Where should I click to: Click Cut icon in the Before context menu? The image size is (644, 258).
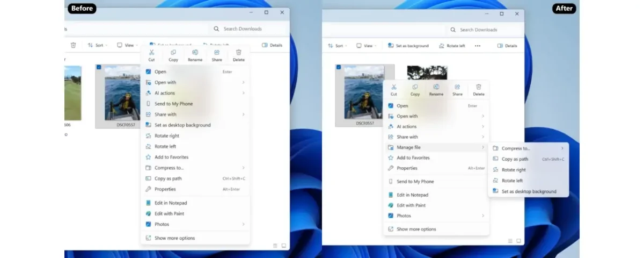point(152,53)
